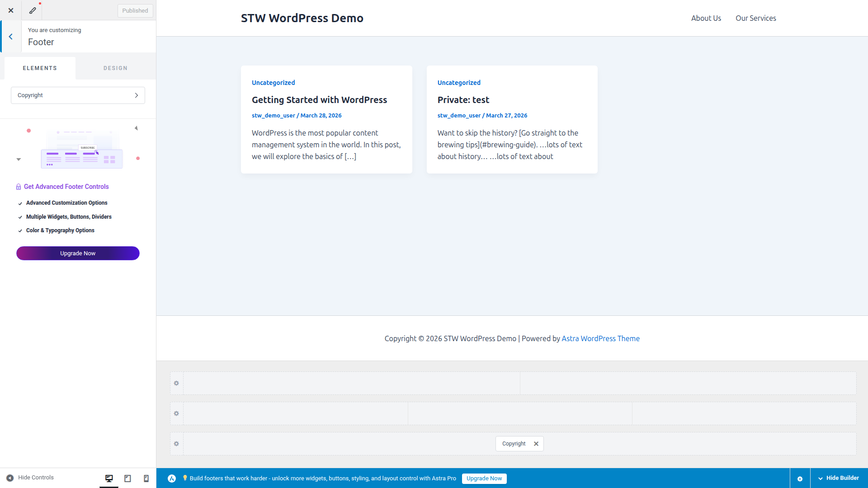Click the left empty slot of the top footer row

tap(352, 383)
